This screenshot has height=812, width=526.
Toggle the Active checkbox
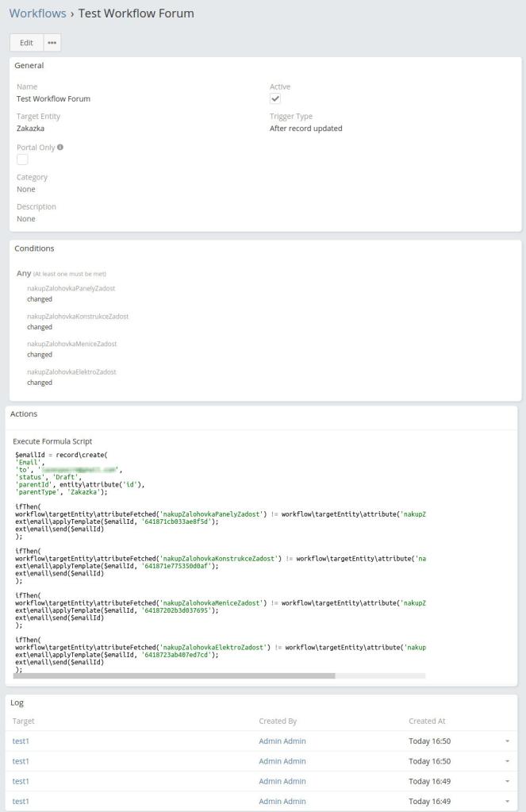275,99
